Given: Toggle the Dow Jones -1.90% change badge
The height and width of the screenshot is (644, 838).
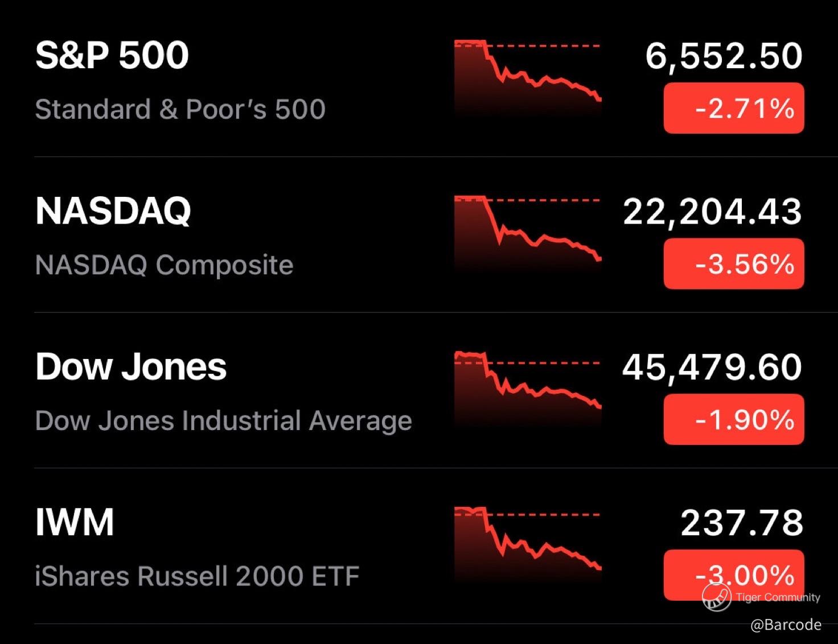Looking at the screenshot, I should pyautogui.click(x=734, y=419).
